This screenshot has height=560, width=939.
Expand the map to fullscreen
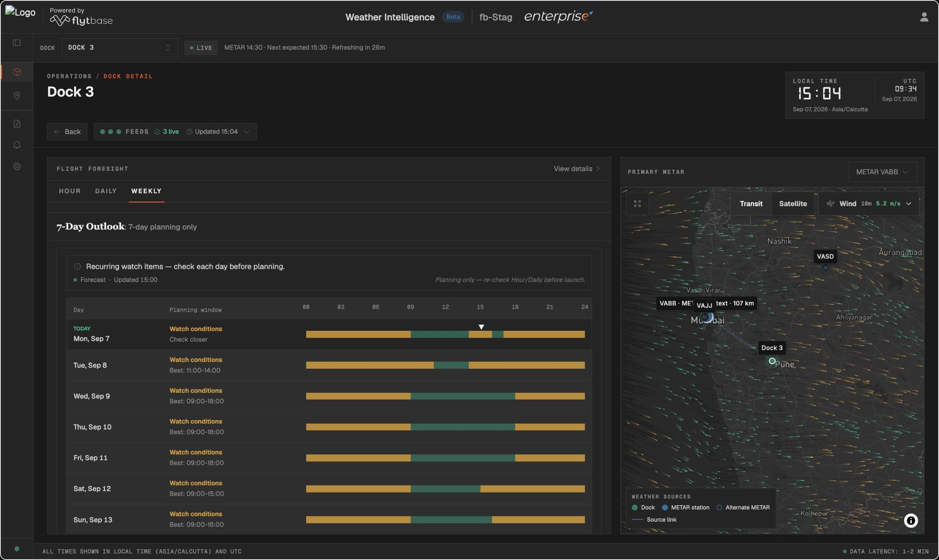pyautogui.click(x=637, y=203)
